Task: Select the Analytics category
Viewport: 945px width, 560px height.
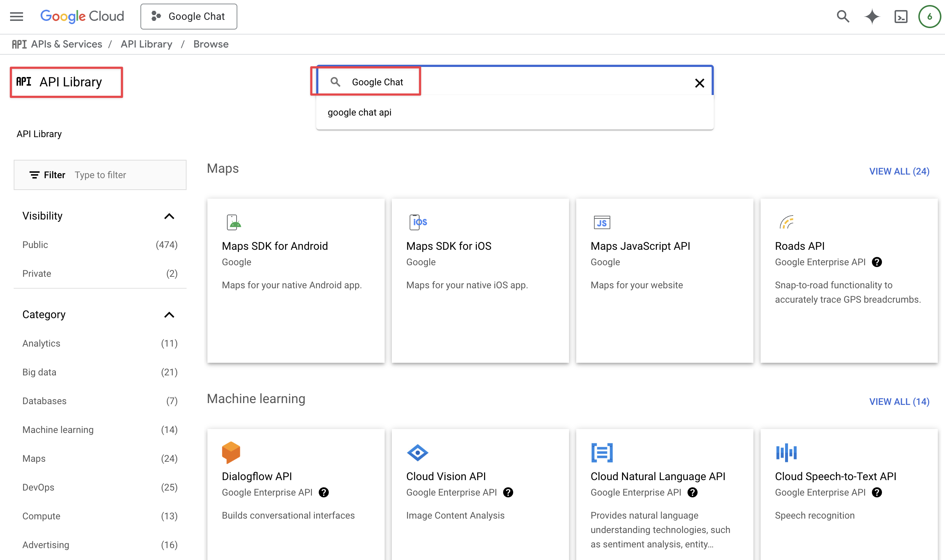Action: (x=100, y=343)
